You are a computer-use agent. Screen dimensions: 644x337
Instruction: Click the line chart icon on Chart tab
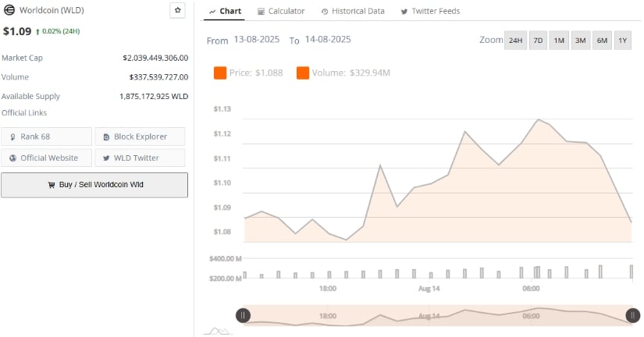click(x=212, y=12)
